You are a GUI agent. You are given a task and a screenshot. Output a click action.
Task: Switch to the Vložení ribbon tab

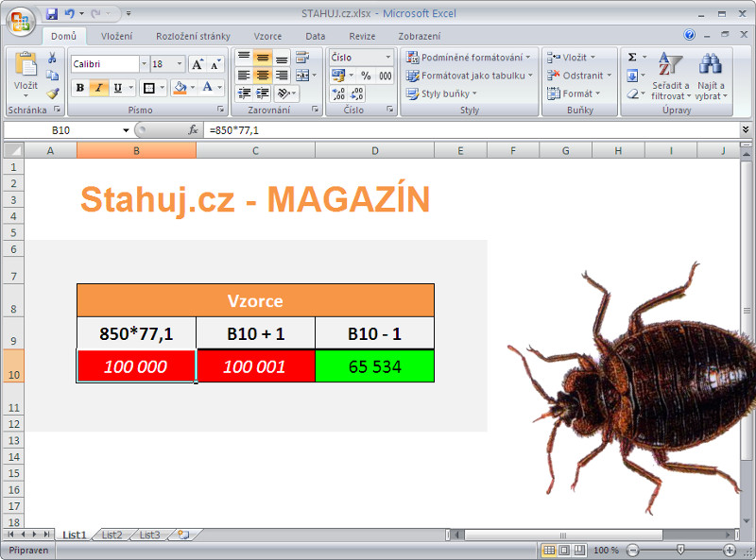coord(116,36)
